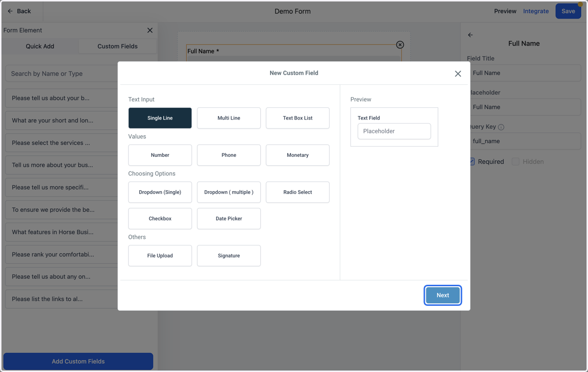The height and width of the screenshot is (372, 588).
Task: Click the Search by Name or Type box
Action: click(x=61, y=74)
